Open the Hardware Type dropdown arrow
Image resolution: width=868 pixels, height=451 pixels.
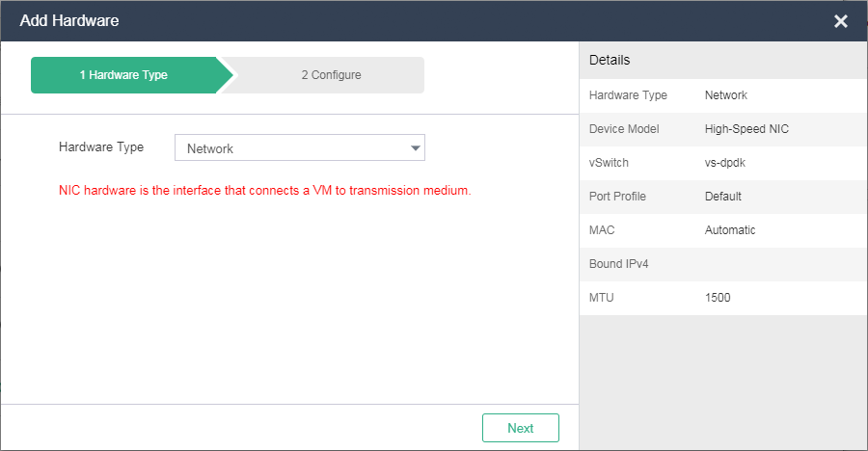tap(415, 147)
